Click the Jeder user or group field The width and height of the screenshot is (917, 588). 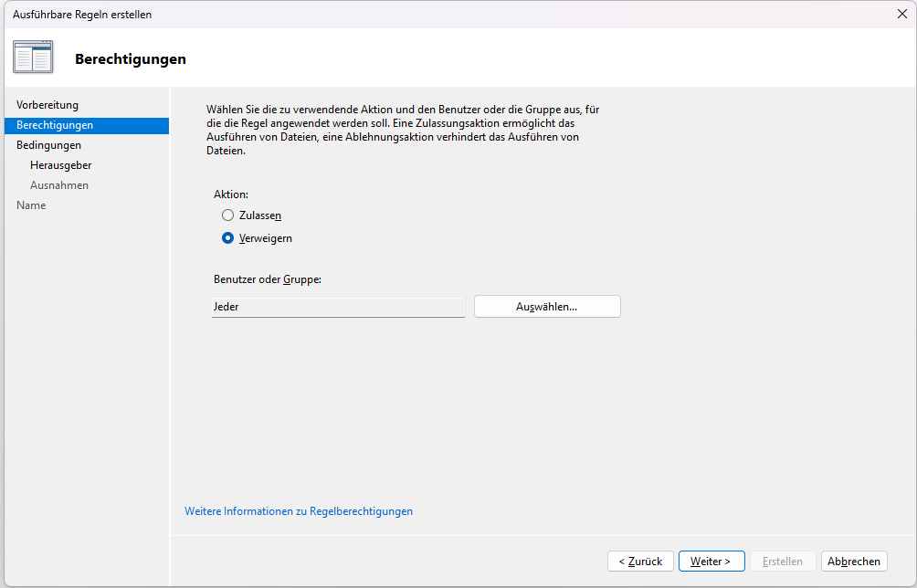click(x=338, y=307)
